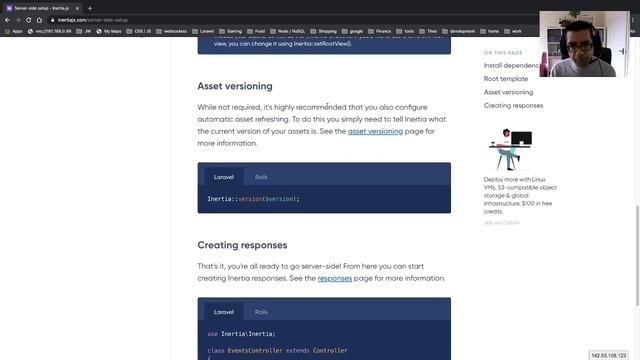Click the browser forward arrow
The image size is (640, 360).
[18, 20]
